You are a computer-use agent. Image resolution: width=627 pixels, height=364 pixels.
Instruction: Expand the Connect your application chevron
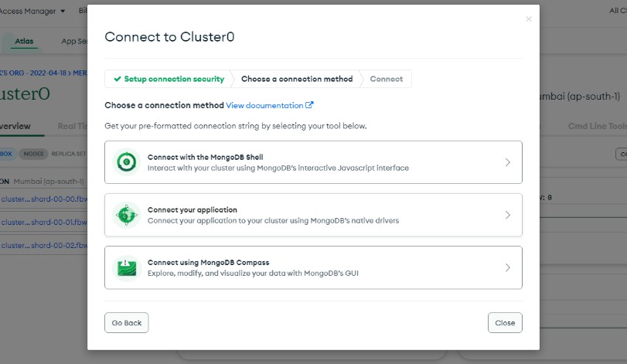[x=507, y=215]
